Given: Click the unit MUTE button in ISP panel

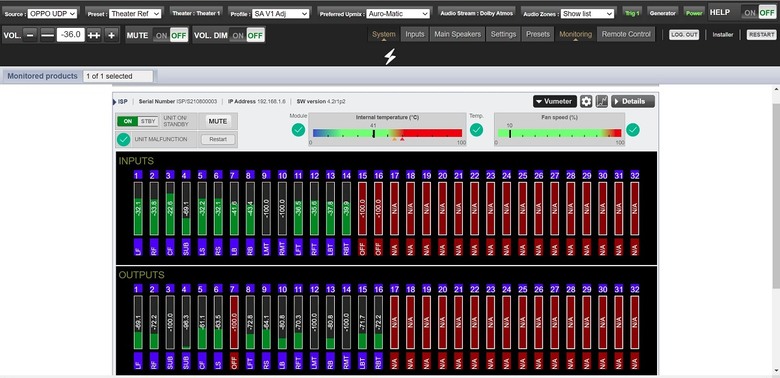Looking at the screenshot, I should 218,121.
